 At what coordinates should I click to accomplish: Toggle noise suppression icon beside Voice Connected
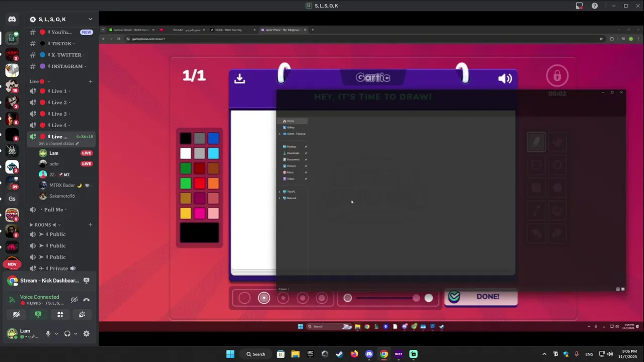(x=74, y=300)
